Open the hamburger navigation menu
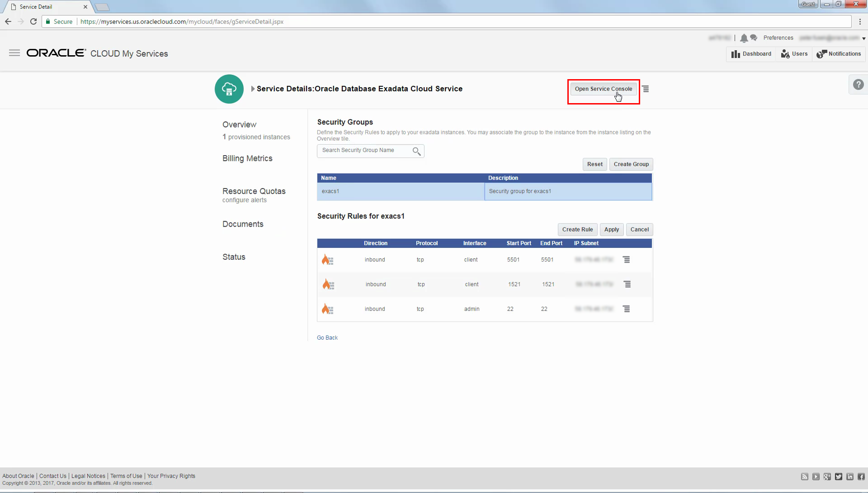Image resolution: width=868 pixels, height=493 pixels. (14, 53)
